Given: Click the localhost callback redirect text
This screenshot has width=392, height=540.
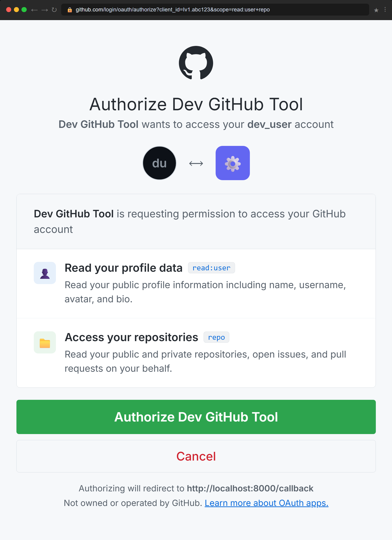Looking at the screenshot, I should coord(250,488).
